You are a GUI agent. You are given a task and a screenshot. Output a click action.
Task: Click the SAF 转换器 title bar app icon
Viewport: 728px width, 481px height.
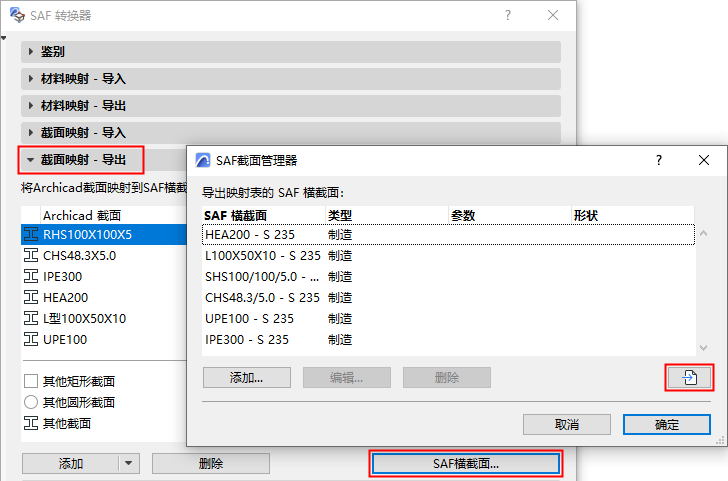tap(17, 15)
